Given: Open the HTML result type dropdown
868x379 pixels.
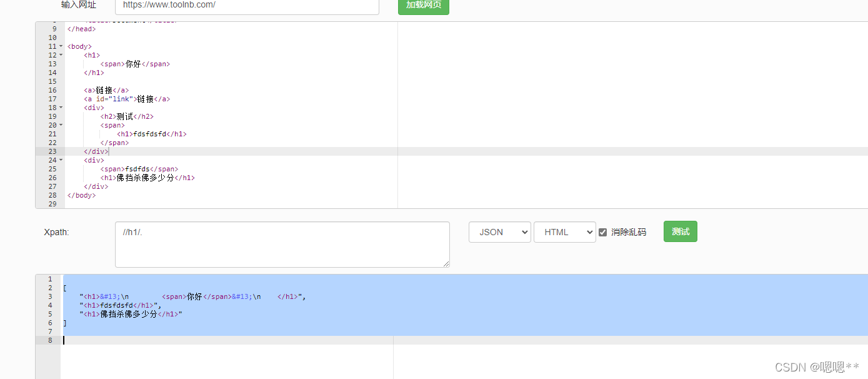Looking at the screenshot, I should pos(565,232).
